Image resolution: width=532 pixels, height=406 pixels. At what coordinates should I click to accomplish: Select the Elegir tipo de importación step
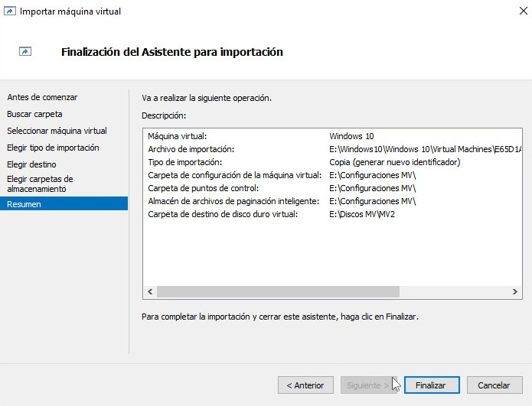(x=53, y=148)
